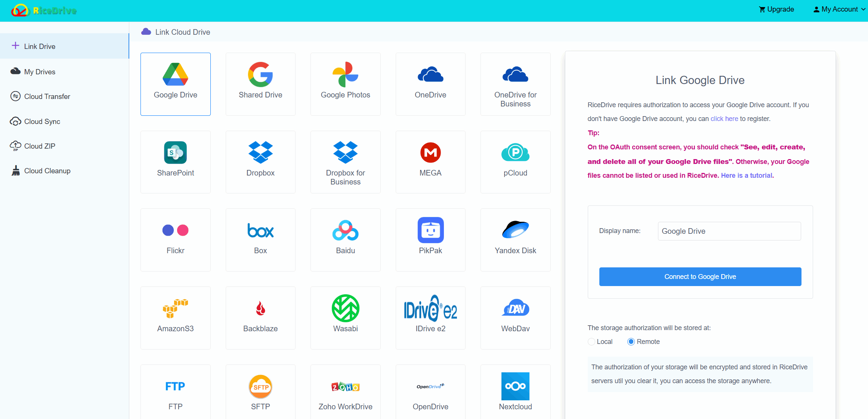Click the Link Google Drive title
This screenshot has height=419, width=868.
click(700, 80)
